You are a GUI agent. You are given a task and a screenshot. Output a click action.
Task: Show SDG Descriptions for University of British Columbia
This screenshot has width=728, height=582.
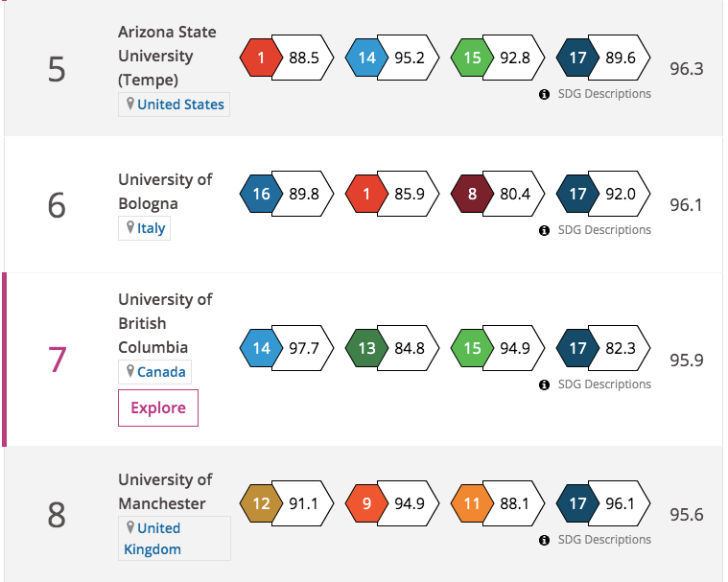pyautogui.click(x=596, y=384)
